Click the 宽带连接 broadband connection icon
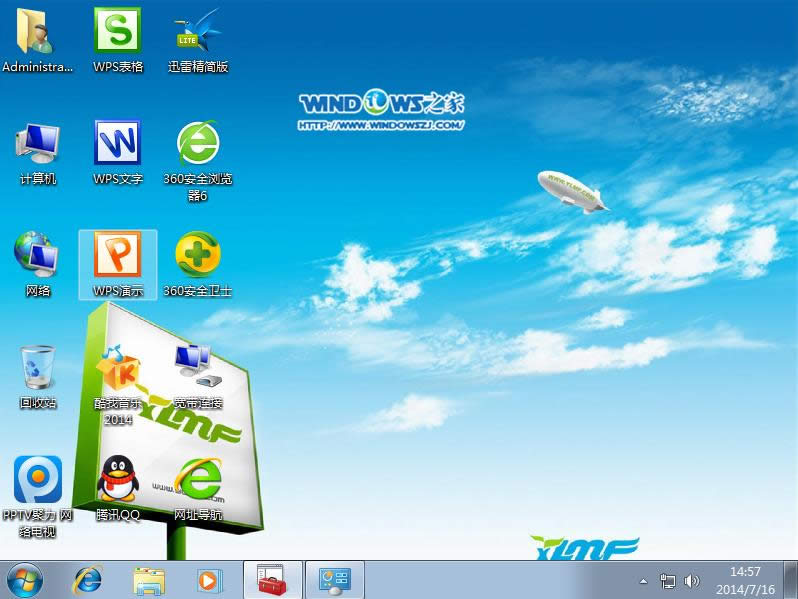The height and width of the screenshot is (599, 798). (x=198, y=368)
